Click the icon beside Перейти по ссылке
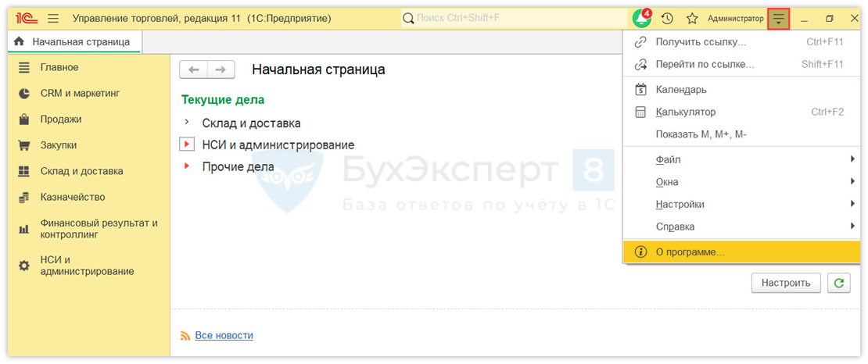The width and height of the screenshot is (868, 364). pyautogui.click(x=640, y=64)
